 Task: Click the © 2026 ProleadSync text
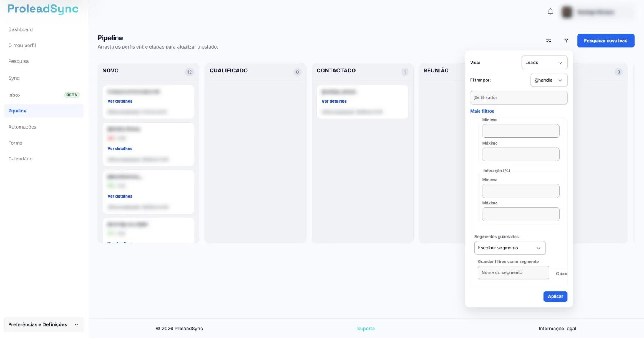pos(179,329)
